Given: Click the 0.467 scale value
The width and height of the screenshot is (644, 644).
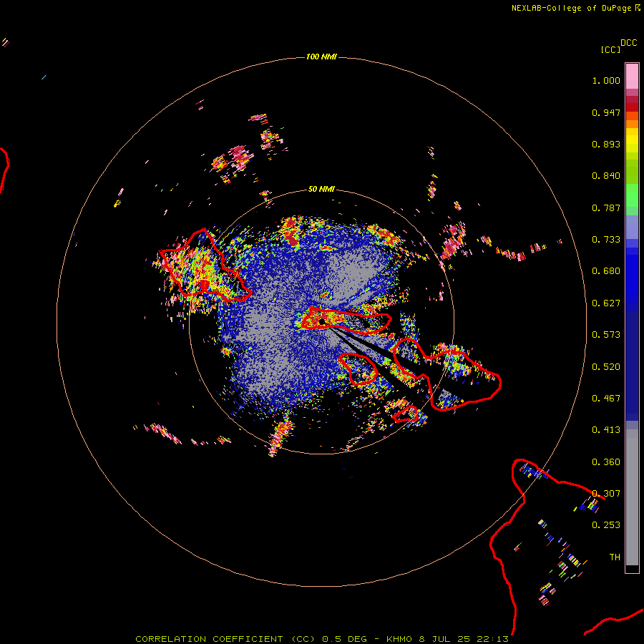Looking at the screenshot, I should (x=606, y=399).
